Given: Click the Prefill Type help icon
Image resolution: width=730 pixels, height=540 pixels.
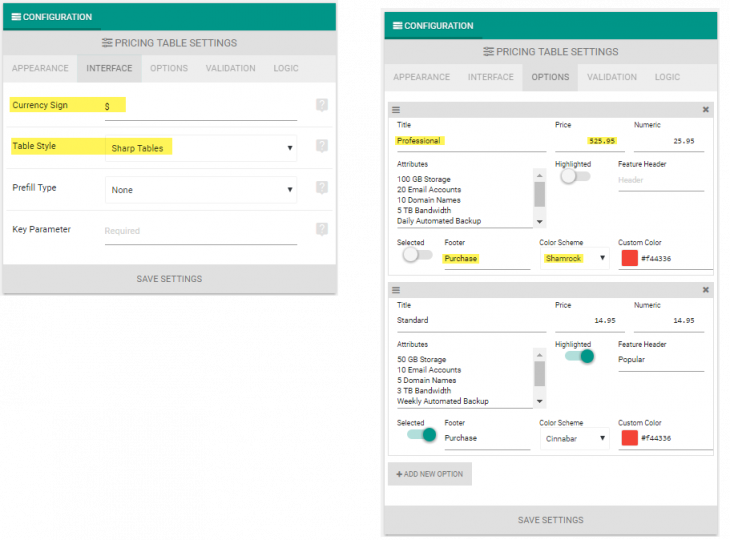Looking at the screenshot, I should coord(322,188).
